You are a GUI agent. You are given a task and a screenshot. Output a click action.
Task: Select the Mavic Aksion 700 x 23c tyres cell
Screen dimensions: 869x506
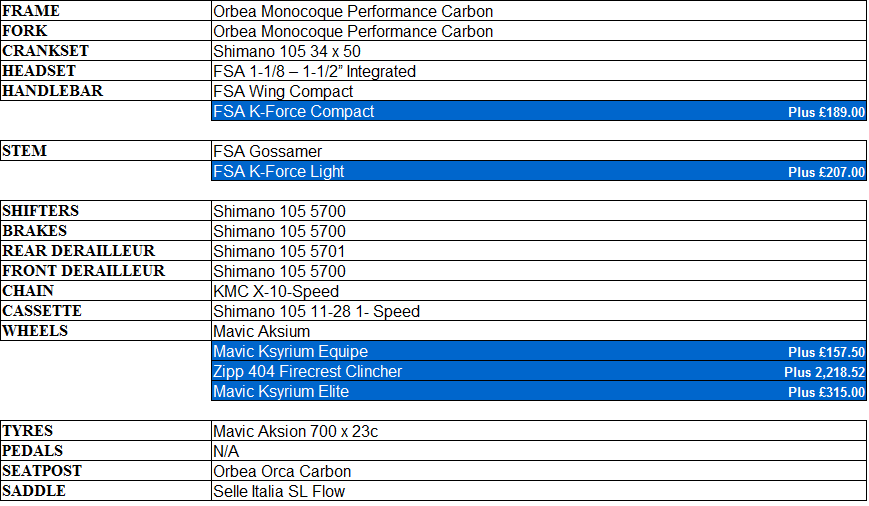[x=296, y=432]
